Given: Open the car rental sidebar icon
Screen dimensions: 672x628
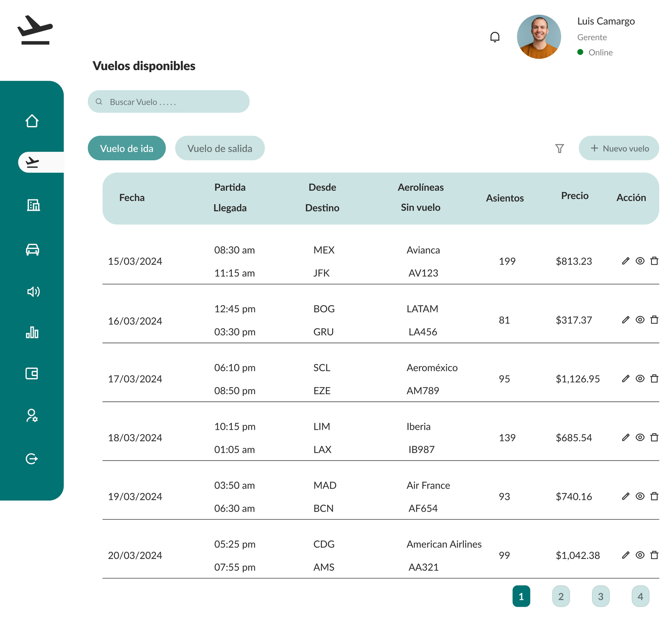Looking at the screenshot, I should (x=32, y=250).
